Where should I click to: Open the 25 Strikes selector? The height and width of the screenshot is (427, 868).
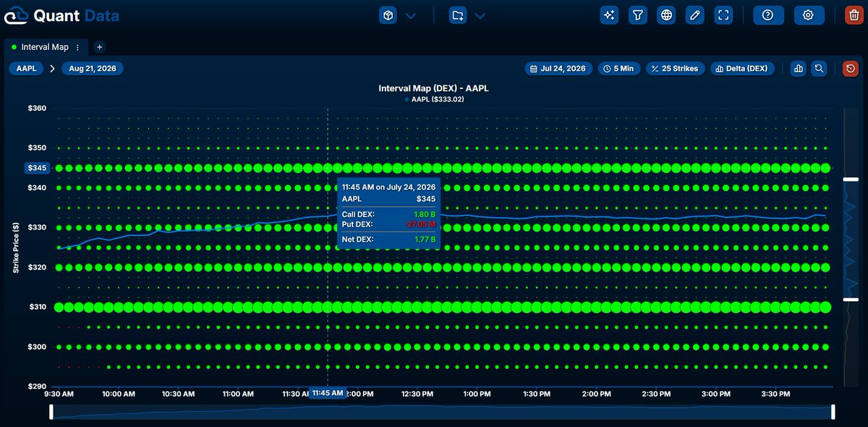675,69
